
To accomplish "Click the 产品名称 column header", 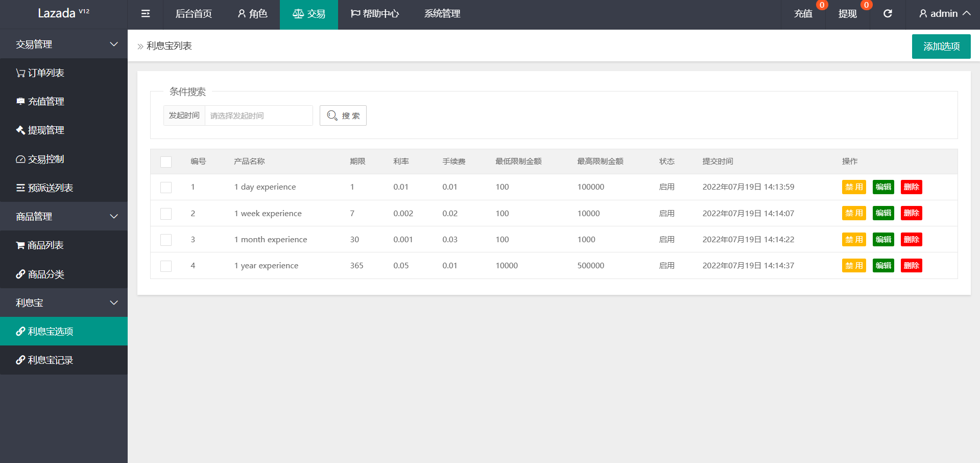I will [249, 161].
